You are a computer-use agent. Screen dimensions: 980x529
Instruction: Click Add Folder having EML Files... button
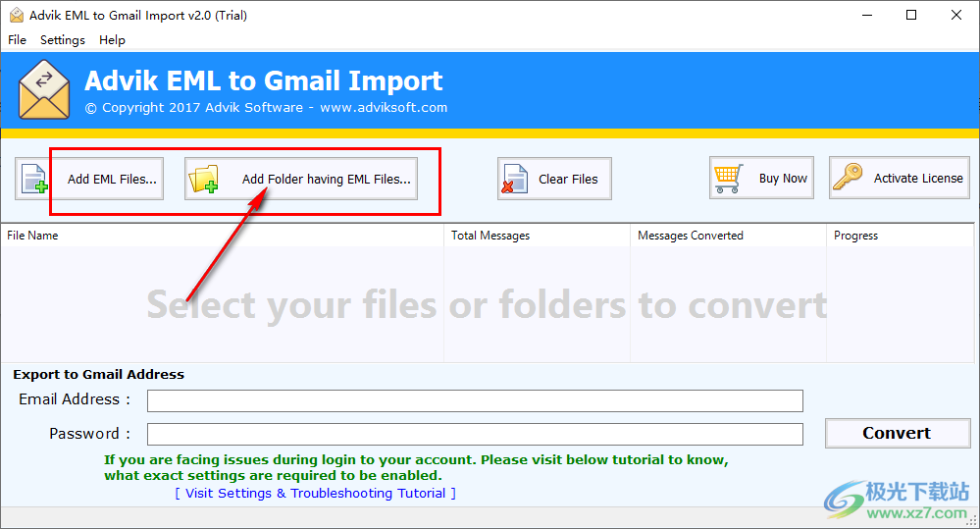click(300, 179)
